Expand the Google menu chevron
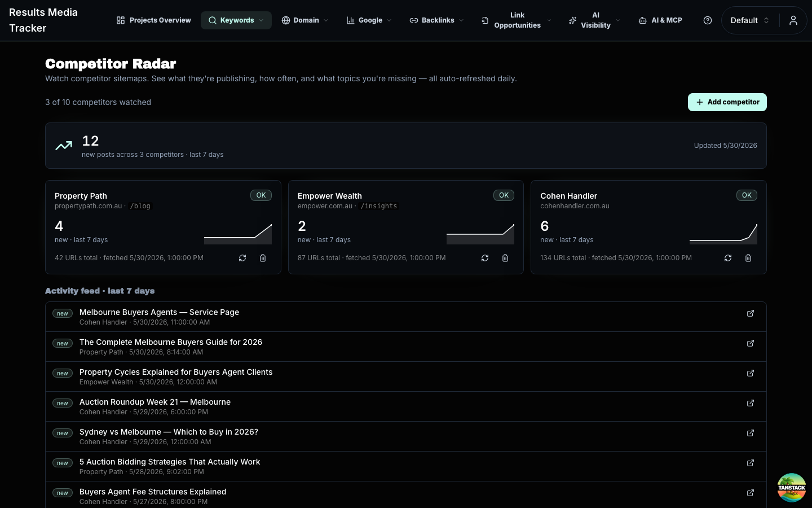 click(389, 20)
